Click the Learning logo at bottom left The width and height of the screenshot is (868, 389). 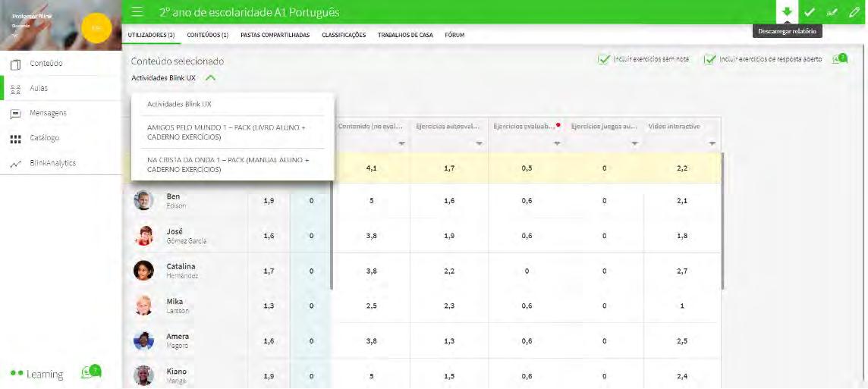(x=37, y=375)
